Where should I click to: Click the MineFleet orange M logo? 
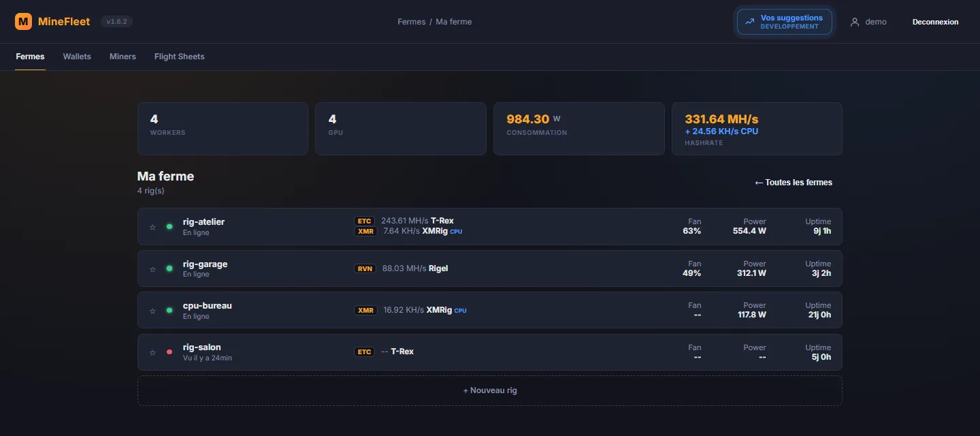[24, 22]
